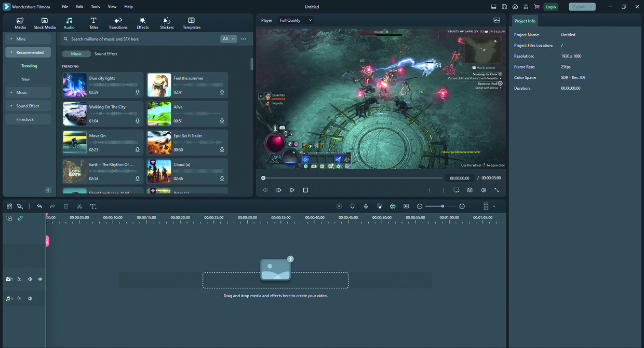The width and height of the screenshot is (644, 348).
Task: Open the display settings monitor icon
Action: [457, 190]
